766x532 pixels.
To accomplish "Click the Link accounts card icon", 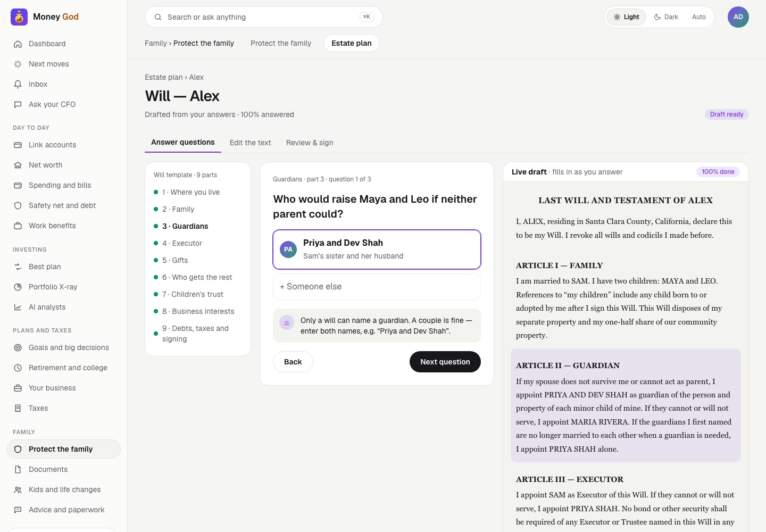I will pos(18,145).
